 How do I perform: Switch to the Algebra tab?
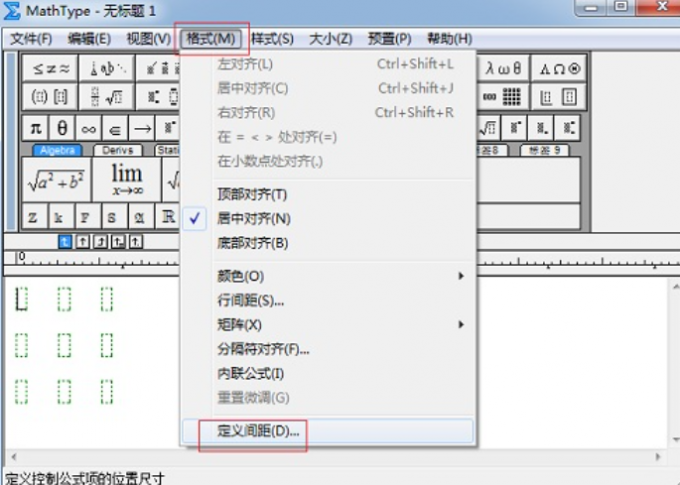[x=57, y=150]
